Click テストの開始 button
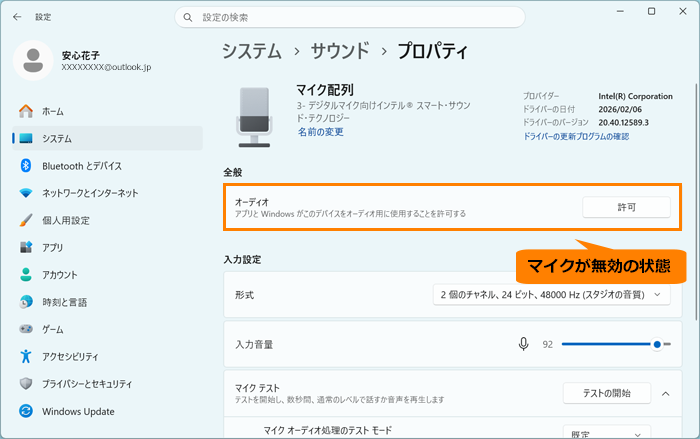Image resolution: width=700 pixels, height=439 pixels. (607, 393)
